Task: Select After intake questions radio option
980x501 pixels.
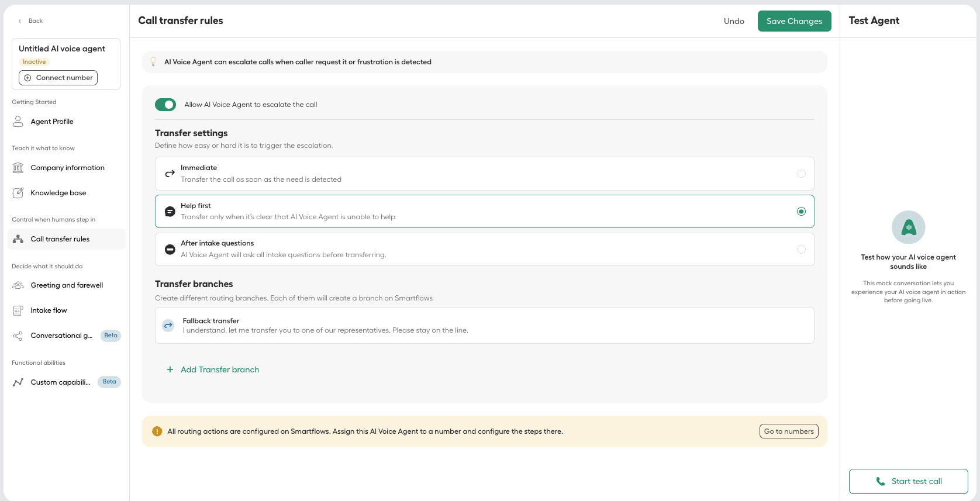Action: click(801, 250)
